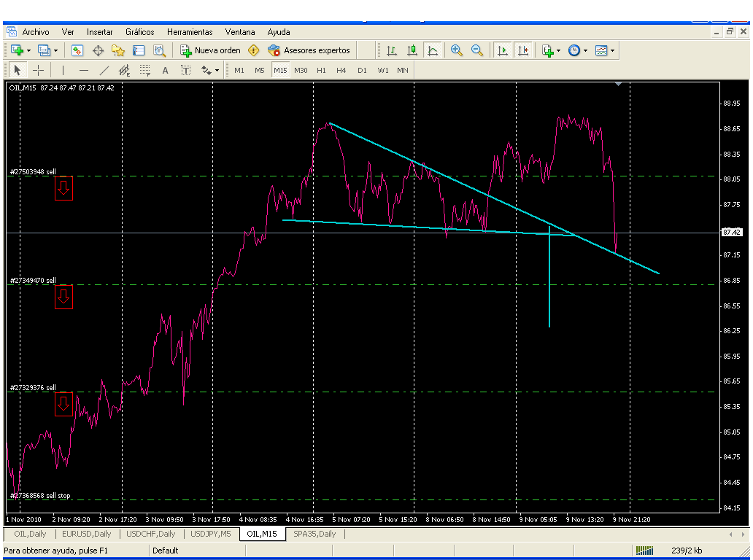Open the Ventana menu
Image resolution: width=753 pixels, height=560 pixels.
tap(239, 32)
